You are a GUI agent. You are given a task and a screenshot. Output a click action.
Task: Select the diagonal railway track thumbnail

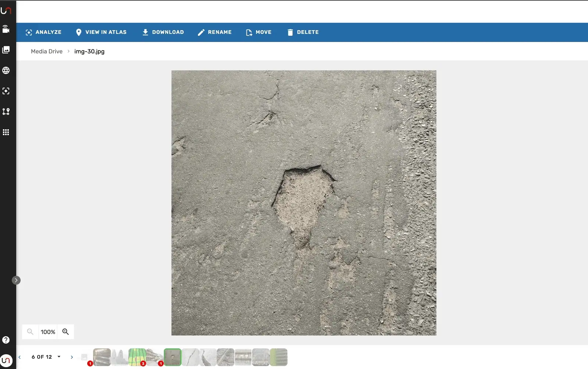(226, 357)
